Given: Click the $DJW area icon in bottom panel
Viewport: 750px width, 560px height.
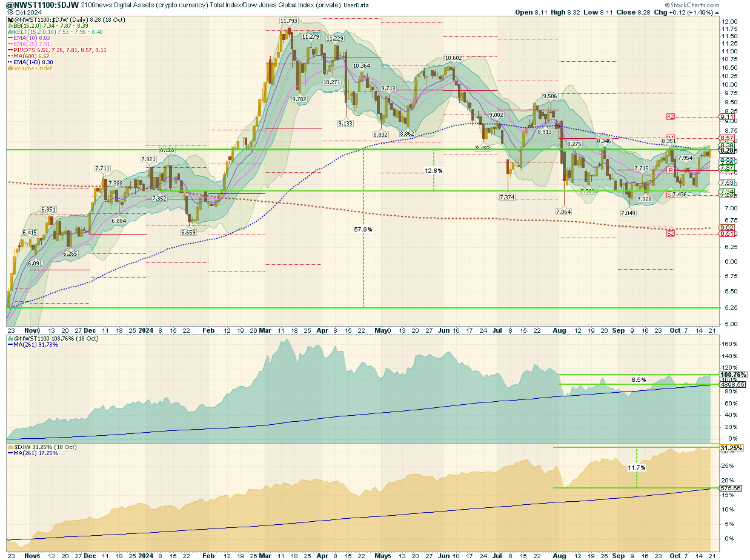Looking at the screenshot, I should tap(10, 447).
